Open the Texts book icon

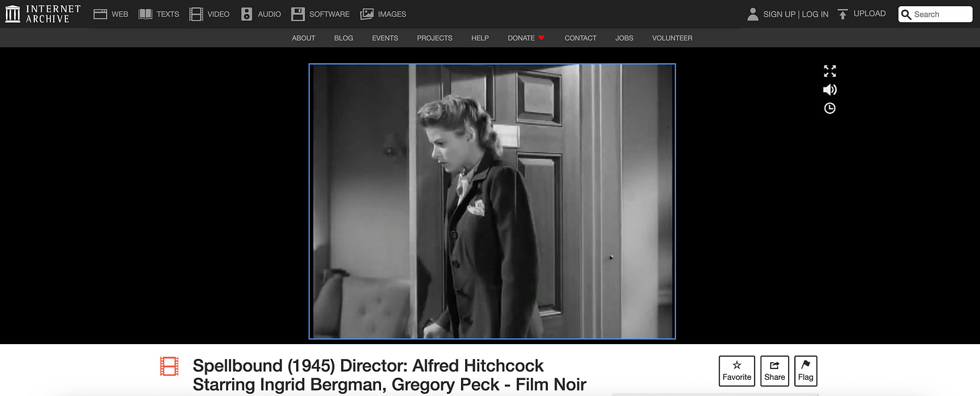(145, 14)
